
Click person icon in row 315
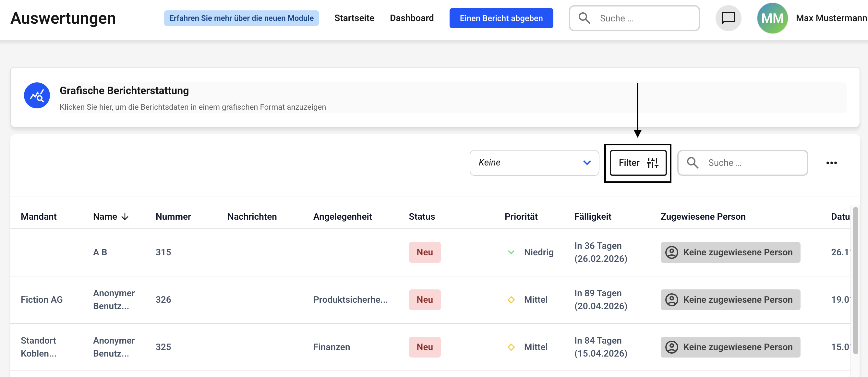tap(671, 252)
